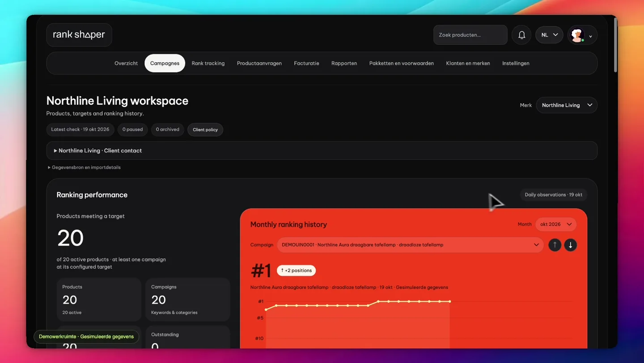Click the 0 archived chip
This screenshot has width=644, height=363.
tap(167, 130)
